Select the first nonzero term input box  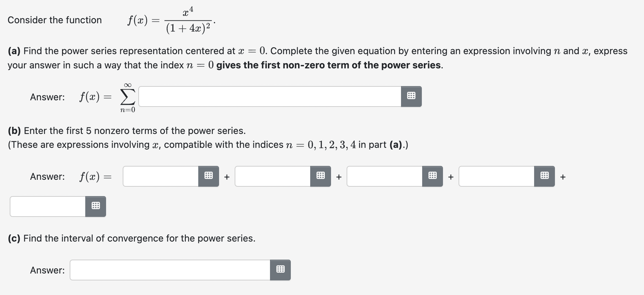pyautogui.click(x=161, y=176)
